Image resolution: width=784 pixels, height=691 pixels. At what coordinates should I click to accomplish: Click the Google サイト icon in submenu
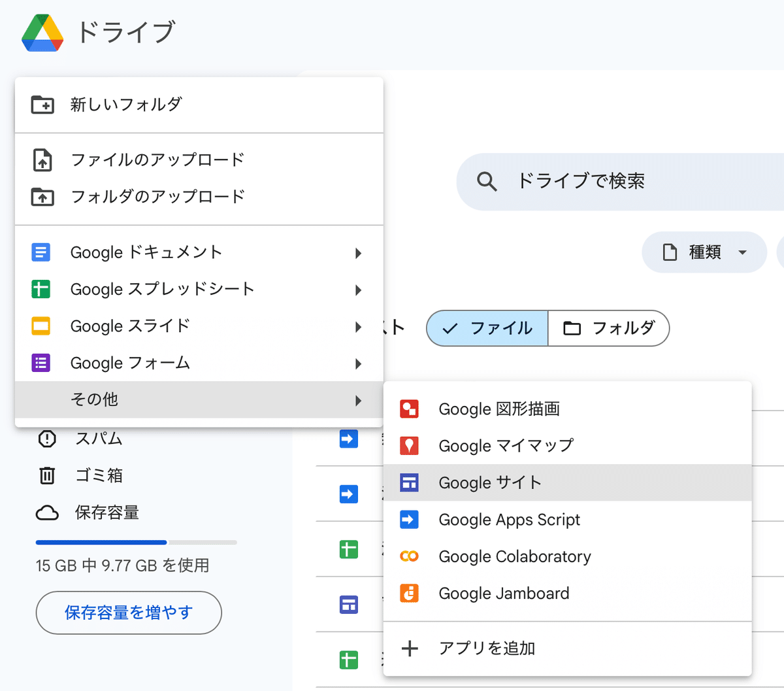pyautogui.click(x=409, y=483)
